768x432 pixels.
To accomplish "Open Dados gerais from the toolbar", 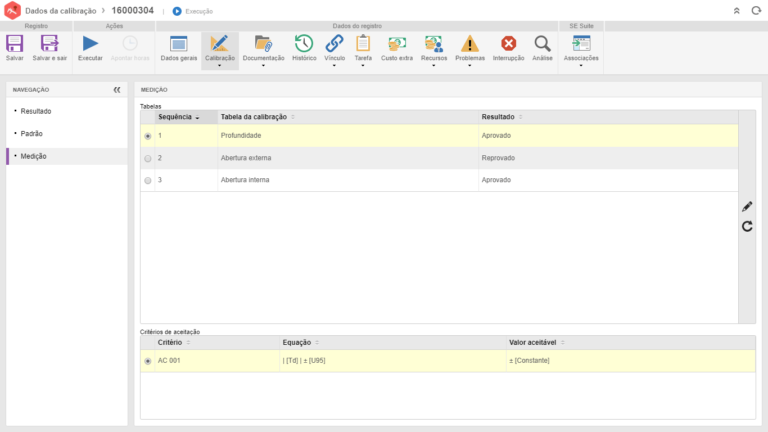I will coord(179,44).
